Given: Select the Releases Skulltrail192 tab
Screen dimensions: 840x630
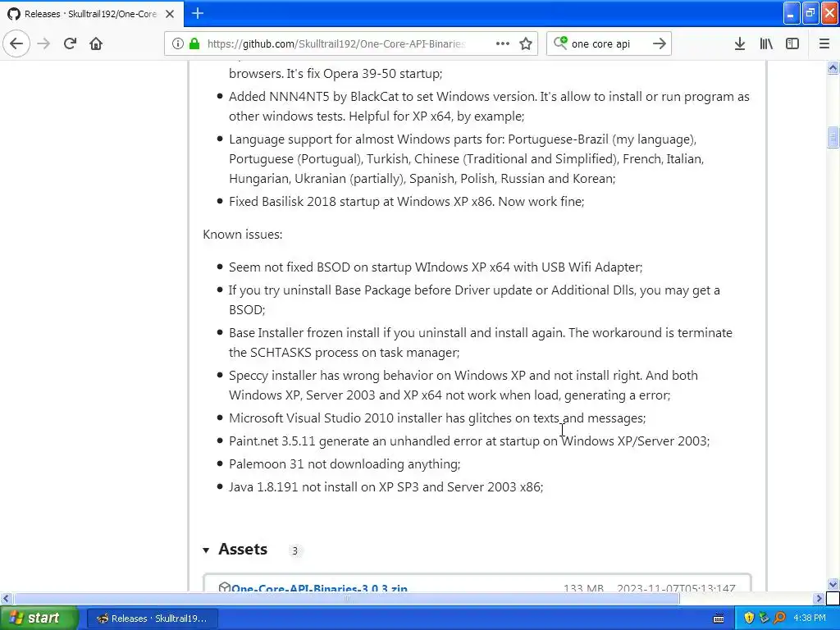Looking at the screenshot, I should tap(92, 14).
